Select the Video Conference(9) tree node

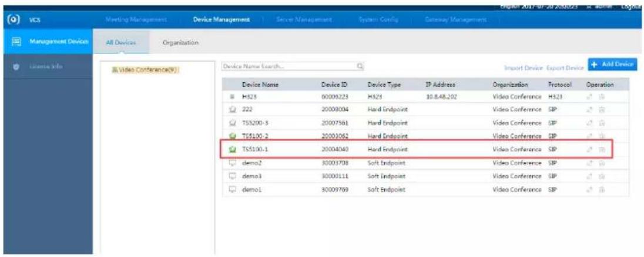[144, 70]
